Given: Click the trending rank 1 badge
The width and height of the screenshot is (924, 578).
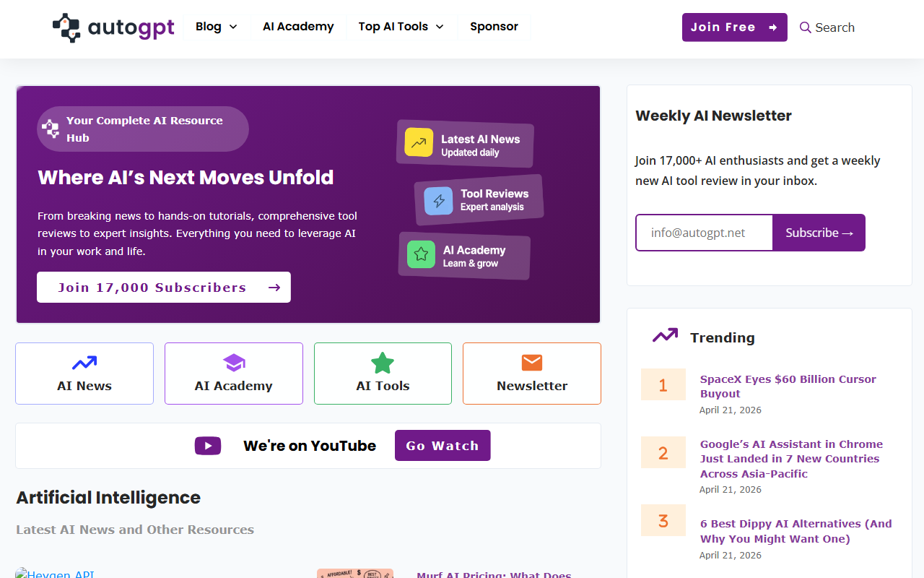Looking at the screenshot, I should (x=663, y=384).
